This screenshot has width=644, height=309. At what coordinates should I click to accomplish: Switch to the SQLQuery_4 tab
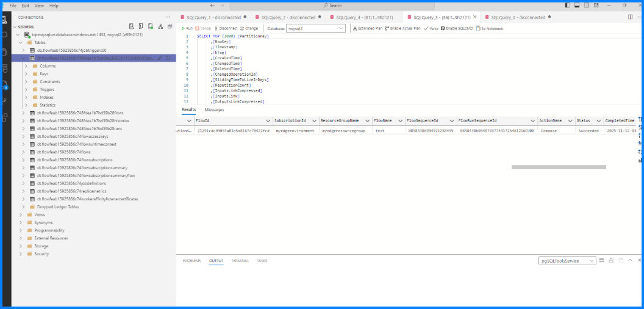point(363,17)
